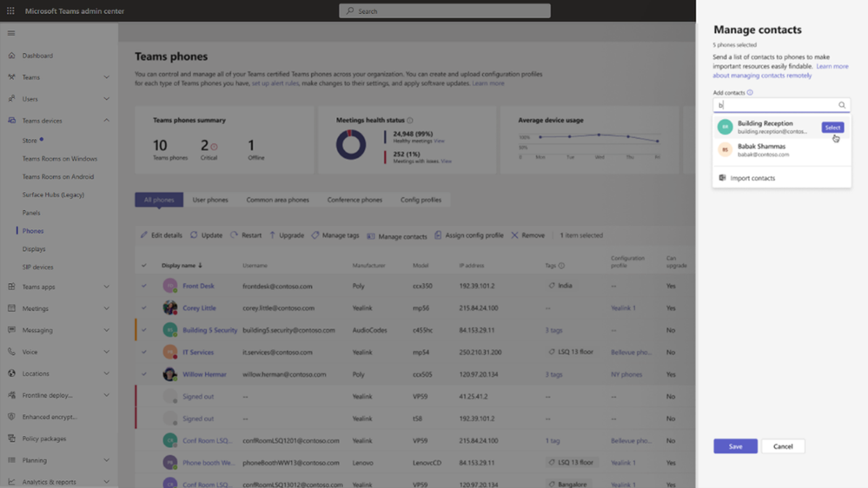
Task: Click the Teams devices sidebar icon
Action: [x=11, y=120]
